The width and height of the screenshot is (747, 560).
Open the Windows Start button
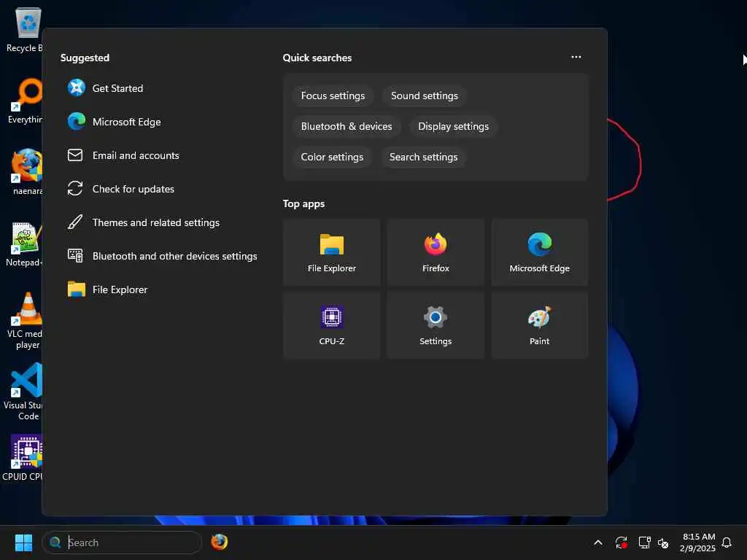23,542
